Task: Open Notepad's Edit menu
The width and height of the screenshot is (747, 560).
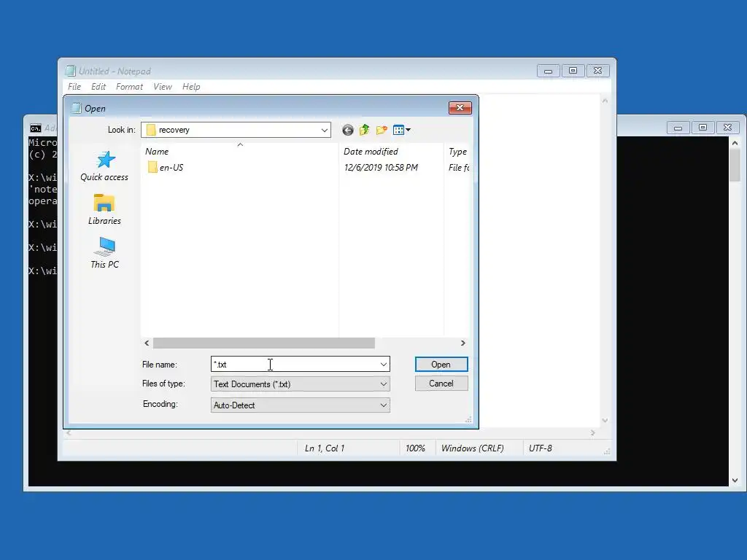Action: pyautogui.click(x=98, y=87)
